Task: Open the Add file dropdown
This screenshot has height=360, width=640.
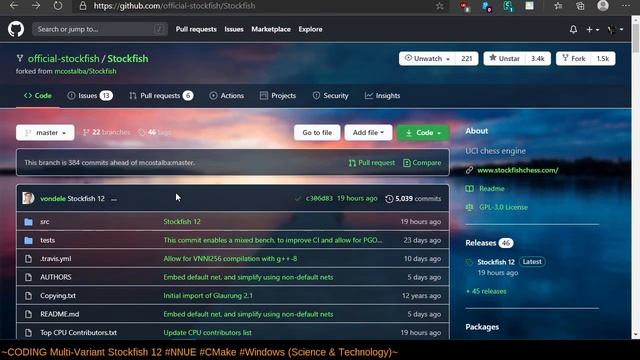Action: (x=368, y=133)
